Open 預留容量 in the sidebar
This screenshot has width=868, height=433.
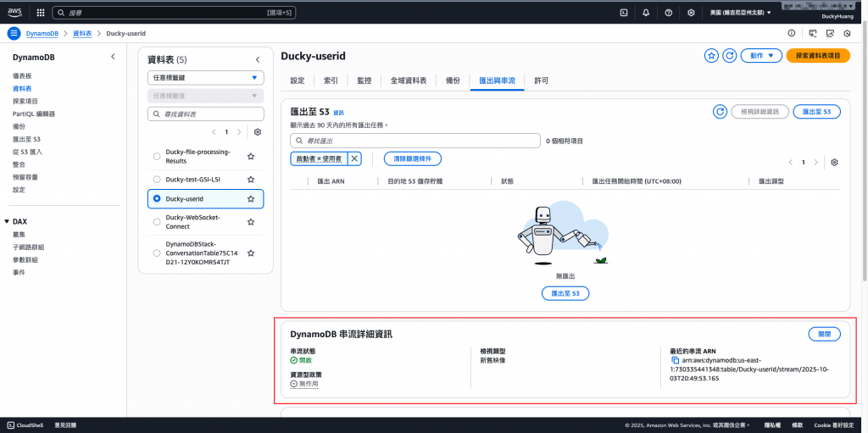point(25,177)
